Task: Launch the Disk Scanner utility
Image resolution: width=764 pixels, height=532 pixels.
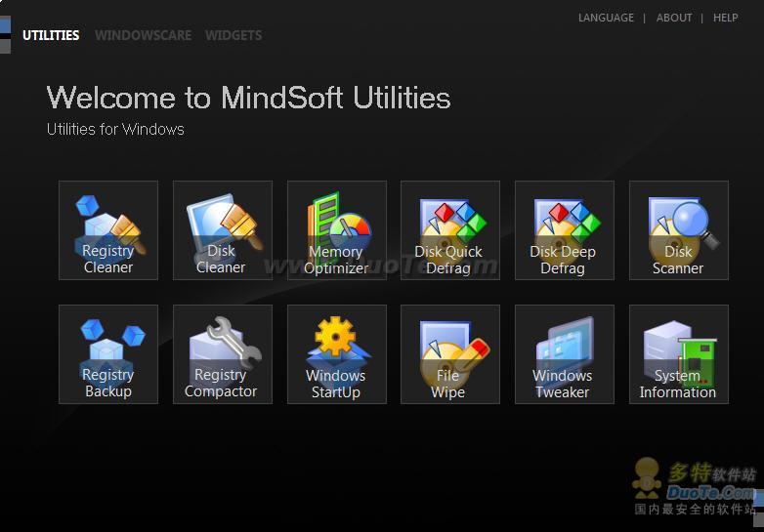Action: point(679,230)
